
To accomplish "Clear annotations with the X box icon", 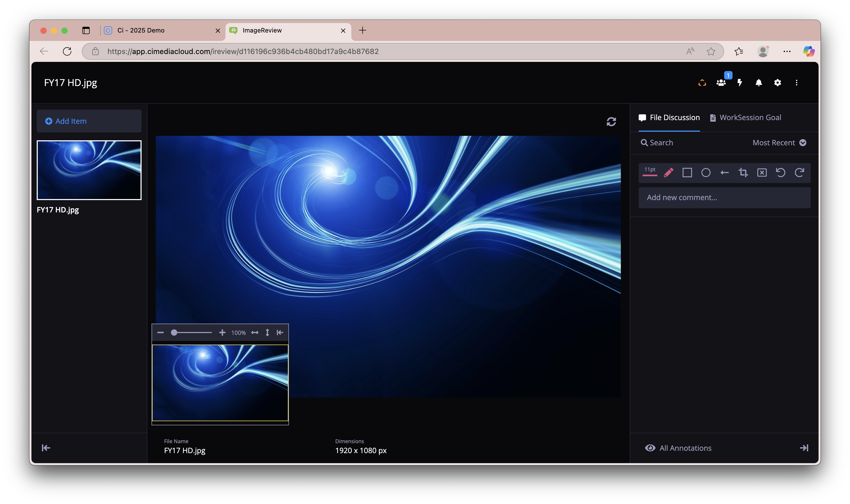I will click(x=762, y=173).
